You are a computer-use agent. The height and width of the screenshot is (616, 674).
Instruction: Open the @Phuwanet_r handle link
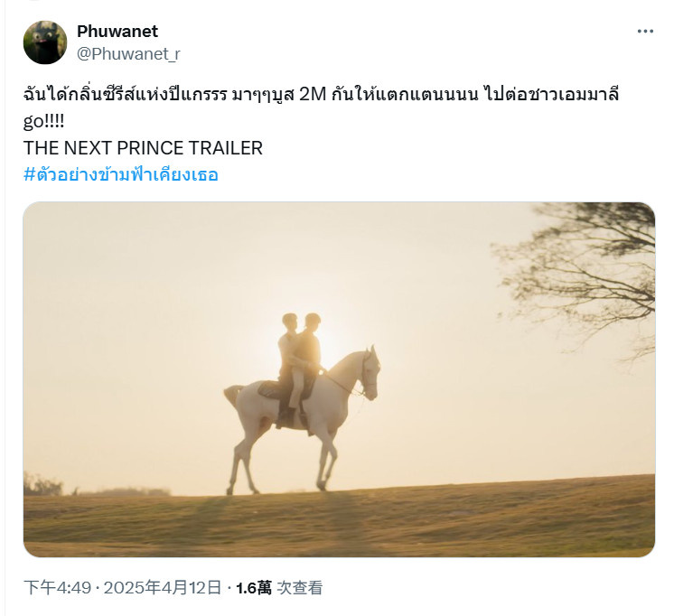click(128, 54)
